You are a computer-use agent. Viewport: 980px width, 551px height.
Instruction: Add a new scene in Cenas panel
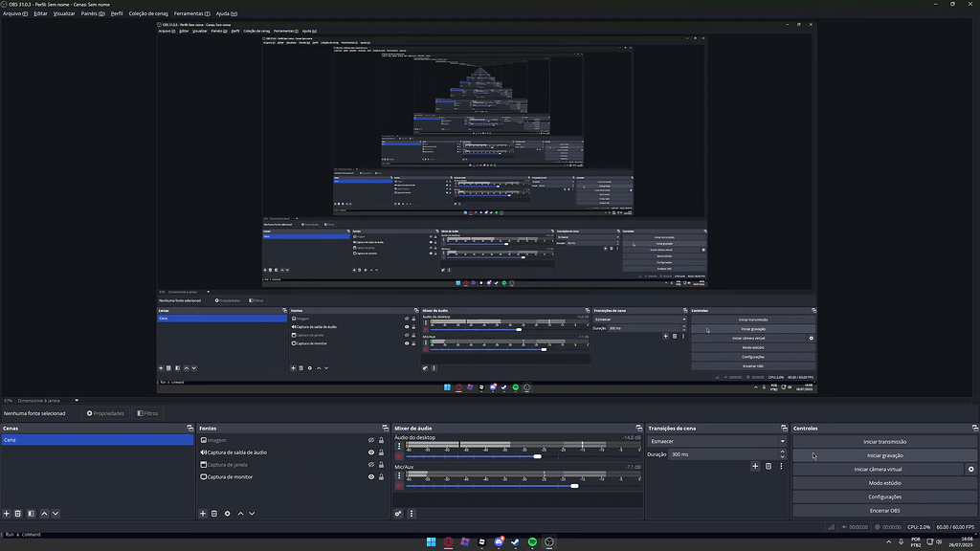pos(7,514)
